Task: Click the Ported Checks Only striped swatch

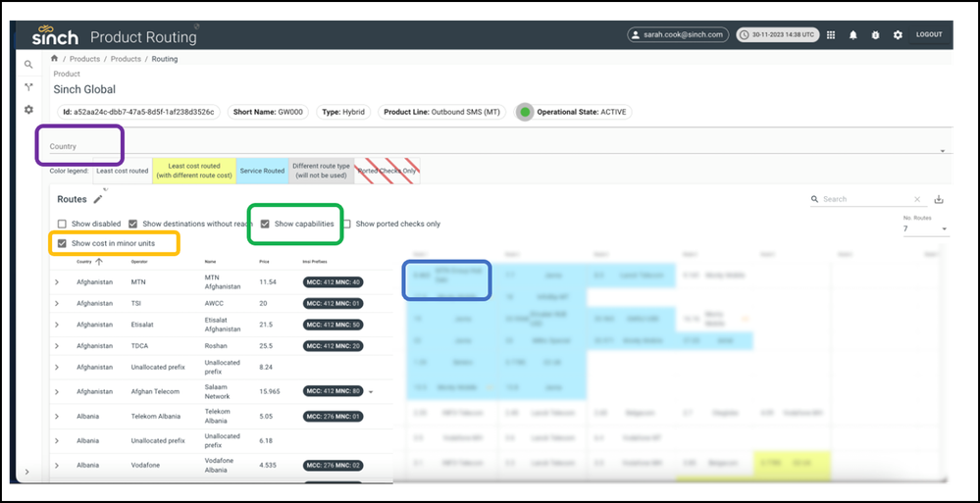Action: (387, 171)
